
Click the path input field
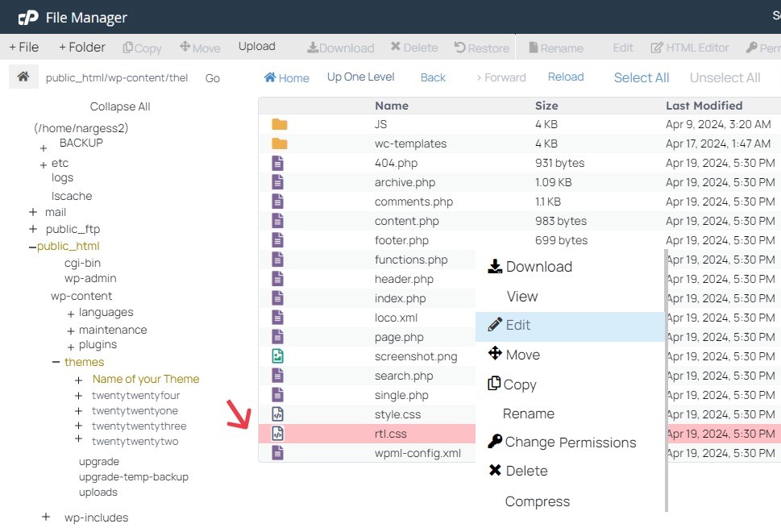[117, 78]
